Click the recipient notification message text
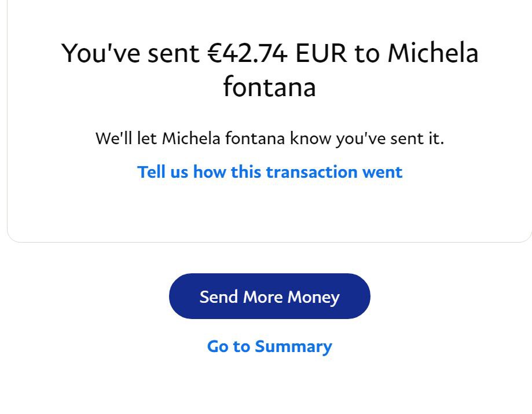This screenshot has height=414, width=532. click(269, 139)
